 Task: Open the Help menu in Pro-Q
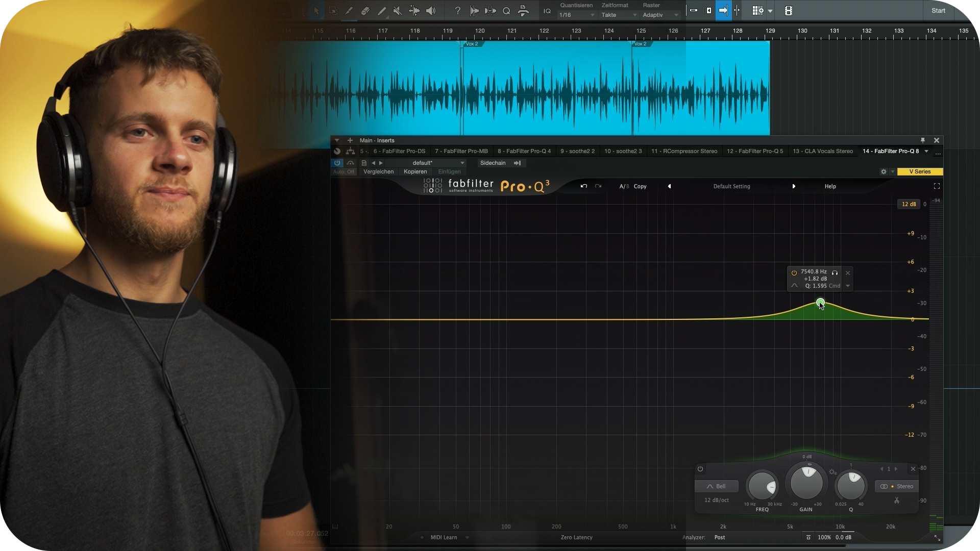[830, 187]
